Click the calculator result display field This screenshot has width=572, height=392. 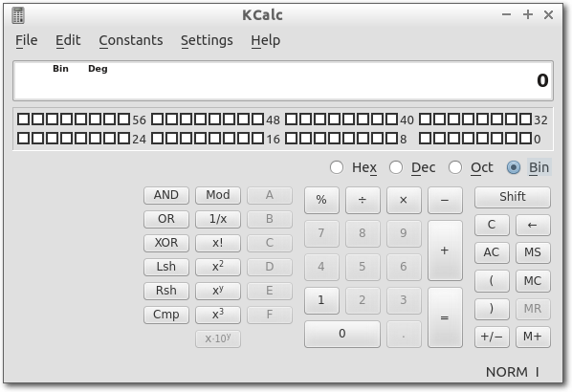[x=283, y=80]
